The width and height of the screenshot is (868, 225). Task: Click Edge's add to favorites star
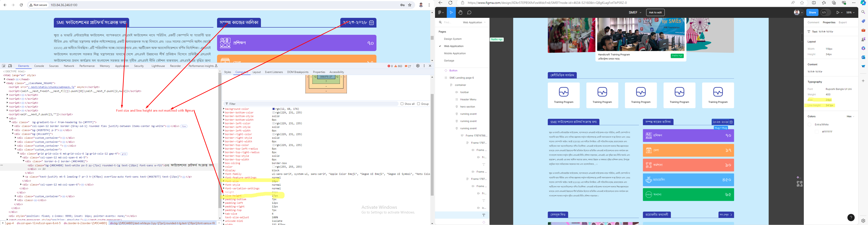tap(802, 3)
